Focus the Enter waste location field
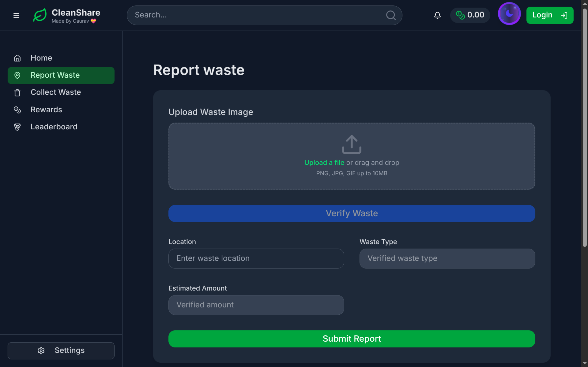 point(256,258)
